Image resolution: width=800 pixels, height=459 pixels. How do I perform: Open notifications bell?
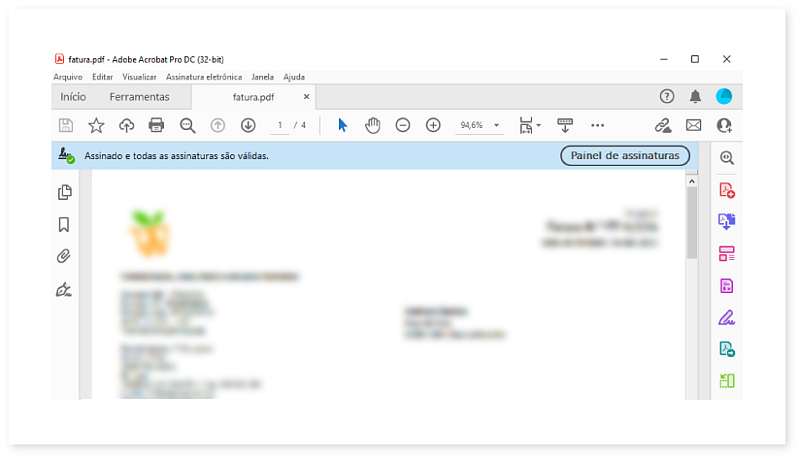(695, 97)
